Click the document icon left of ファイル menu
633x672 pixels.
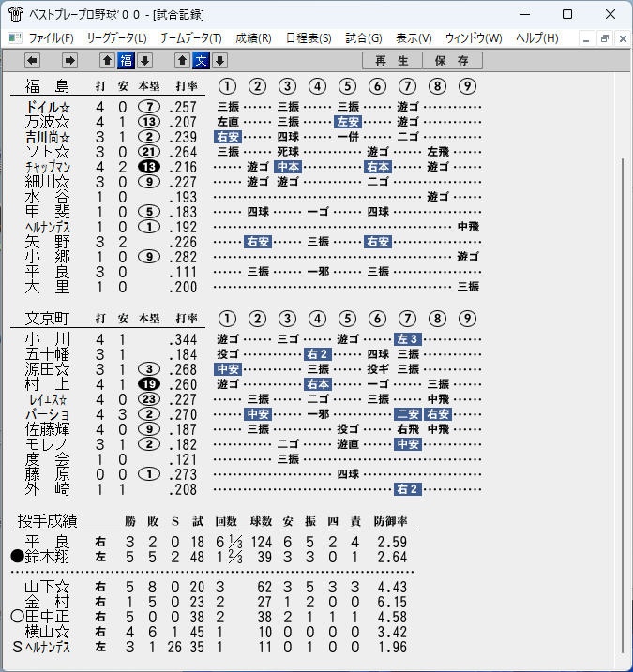[15, 38]
